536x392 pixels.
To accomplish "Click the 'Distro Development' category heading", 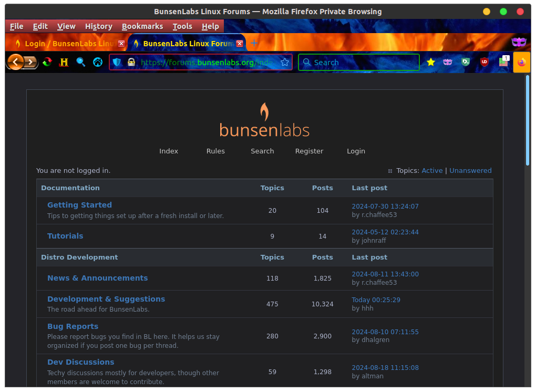I will (79, 257).
